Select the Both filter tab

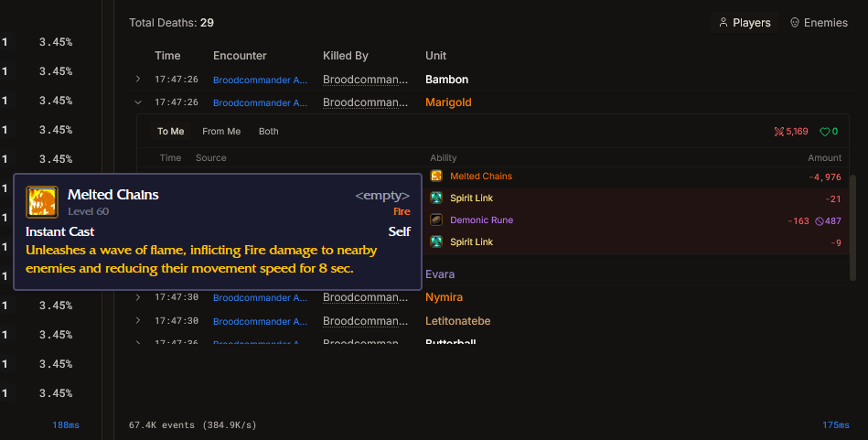coord(269,131)
